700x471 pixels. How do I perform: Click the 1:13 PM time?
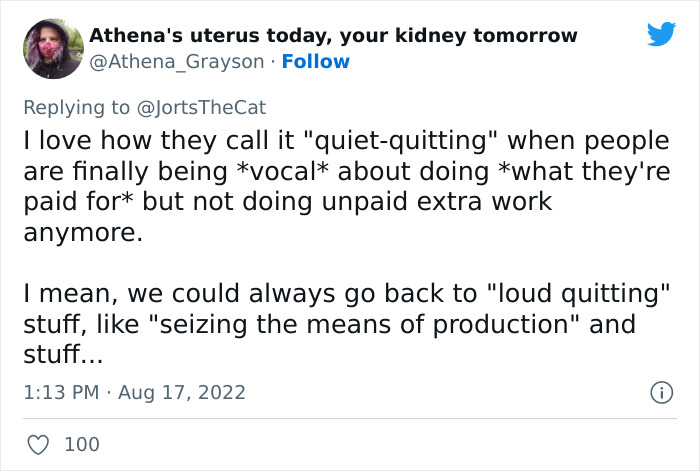tap(59, 392)
